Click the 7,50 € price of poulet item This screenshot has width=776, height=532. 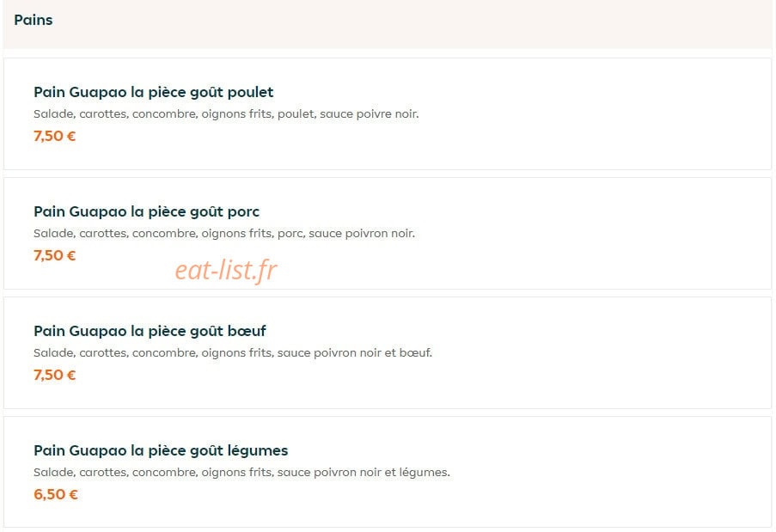click(54, 136)
